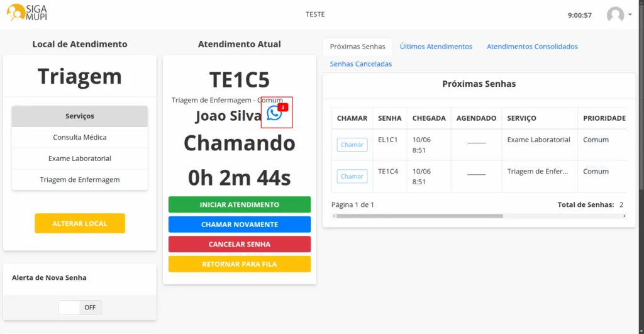Click the user avatar icon

(x=615, y=15)
